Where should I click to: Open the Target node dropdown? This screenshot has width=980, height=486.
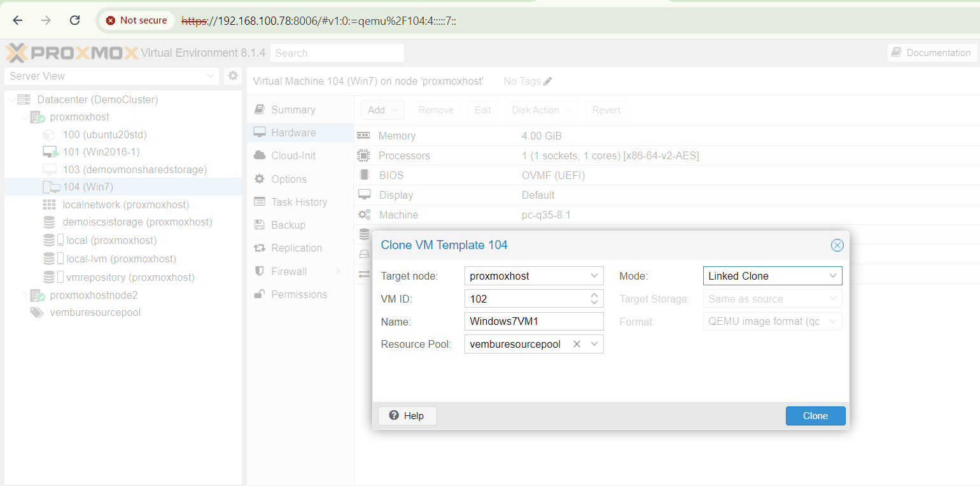(594, 276)
